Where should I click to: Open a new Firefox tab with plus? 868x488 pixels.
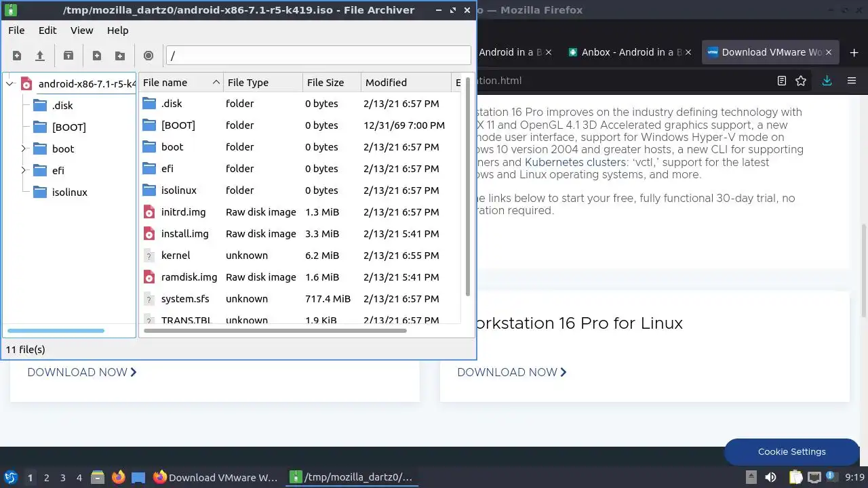pos(854,52)
